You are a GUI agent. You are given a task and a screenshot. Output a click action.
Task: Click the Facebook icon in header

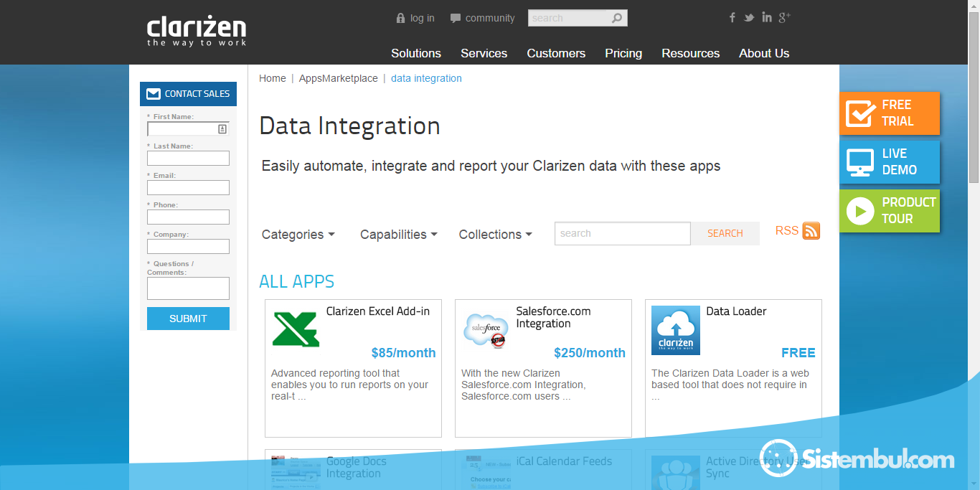tap(732, 17)
